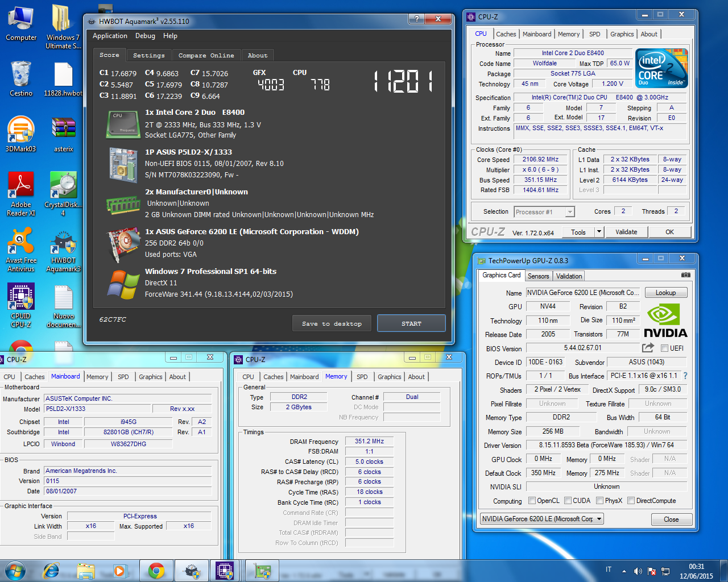Click the GPU-Z Name field
Viewport: 728px width, 582px height.
click(x=582, y=293)
